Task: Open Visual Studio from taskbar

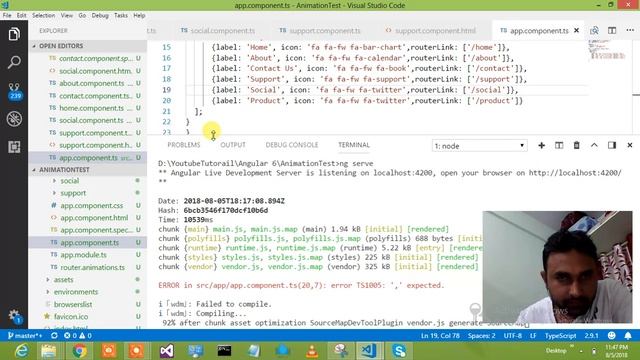Action: 167,351
